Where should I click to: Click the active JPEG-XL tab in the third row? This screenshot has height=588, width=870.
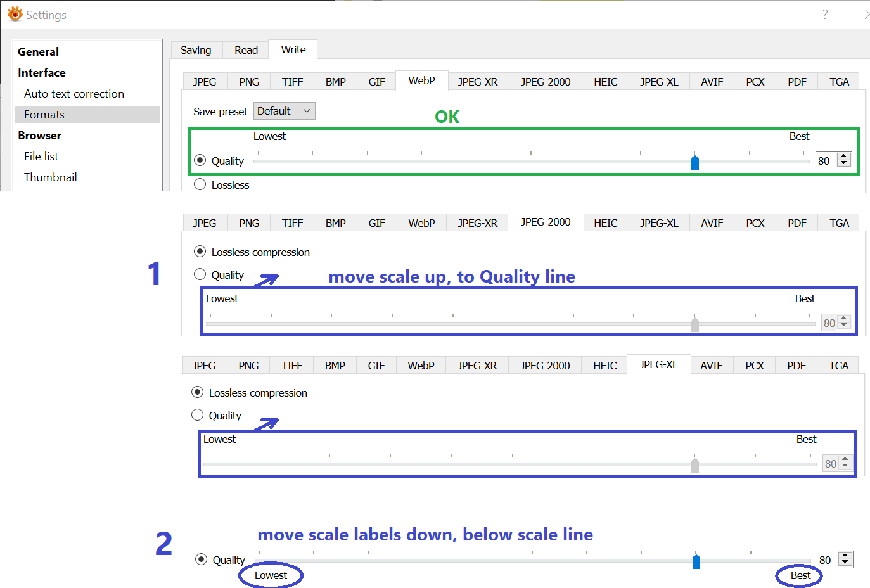coord(658,364)
